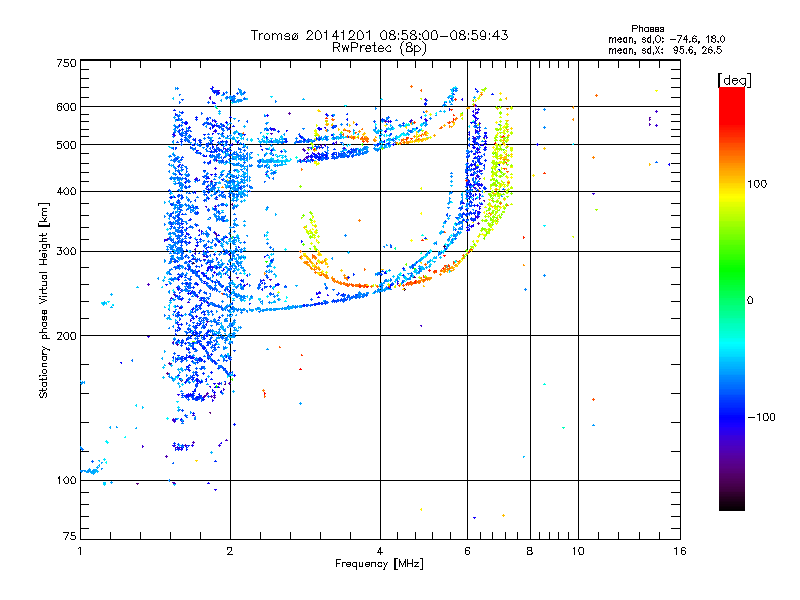This screenshot has height=600, width=800.
Task: Click the y-axis '200' tick label
Action: click(67, 336)
